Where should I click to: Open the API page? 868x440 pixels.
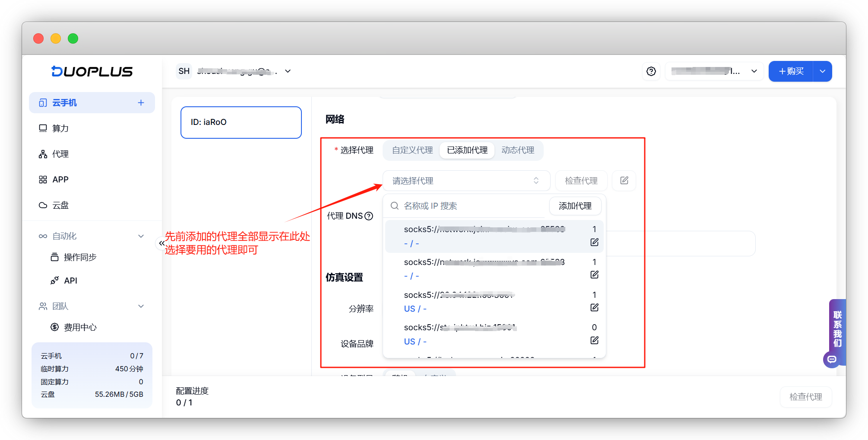coord(70,281)
